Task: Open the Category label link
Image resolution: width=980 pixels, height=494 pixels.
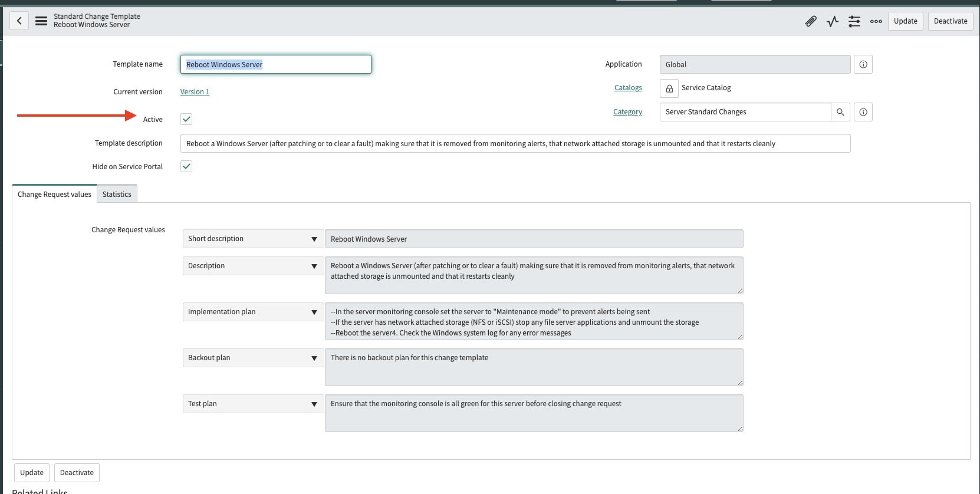Action: pos(627,112)
